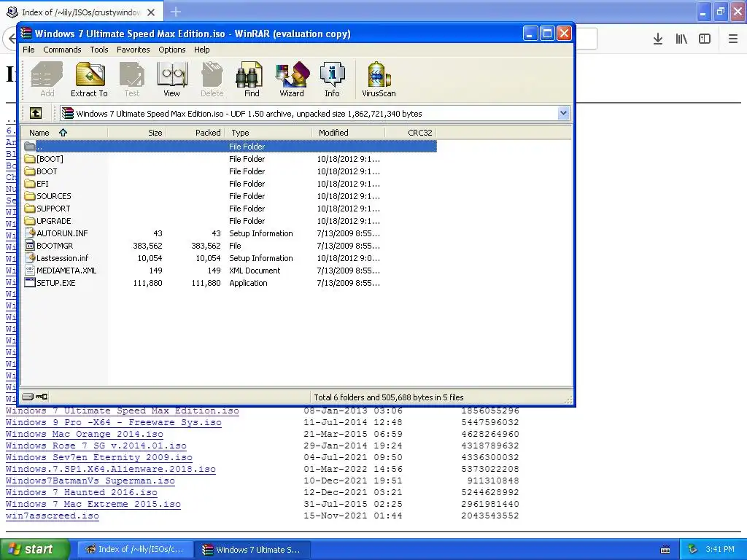Screen dimensions: 747x560
Task: Click the Add toolbar icon in WinRAR
Action: click(x=47, y=79)
